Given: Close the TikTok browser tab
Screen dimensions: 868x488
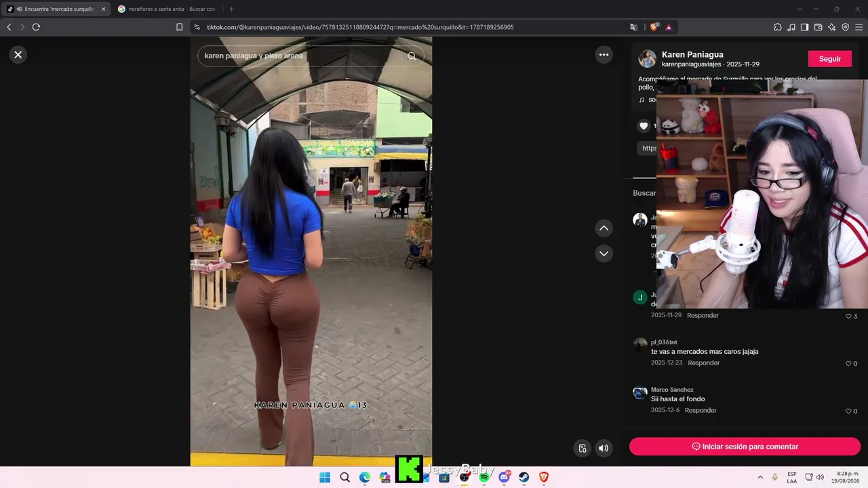Looking at the screenshot, I should click(103, 9).
